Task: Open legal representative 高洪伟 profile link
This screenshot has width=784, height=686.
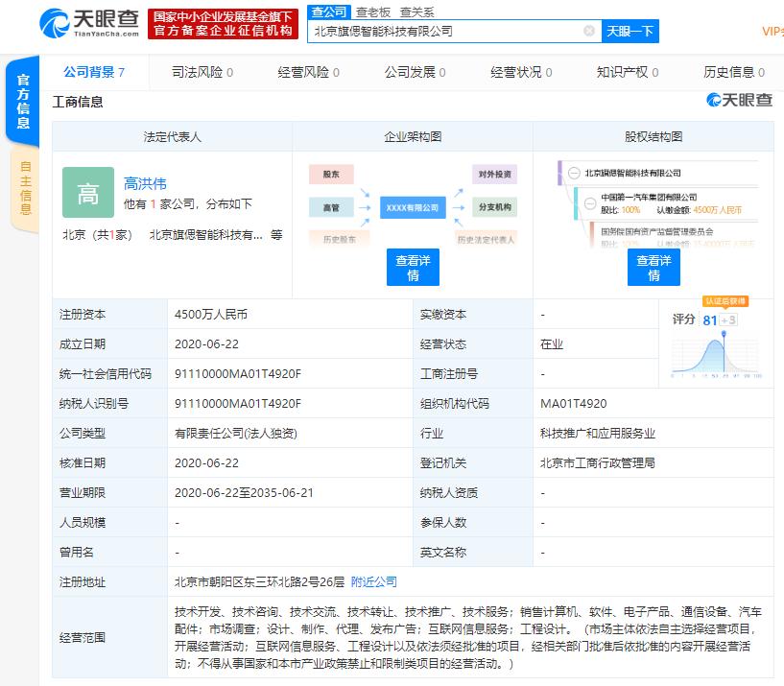Action: [x=145, y=183]
